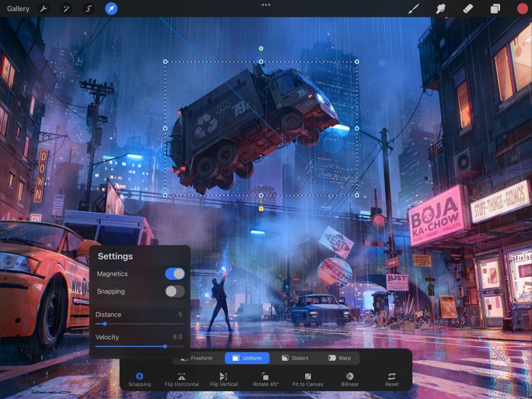Tap the green rotation handle above the truck selection
The height and width of the screenshot is (399, 532).
click(x=261, y=48)
